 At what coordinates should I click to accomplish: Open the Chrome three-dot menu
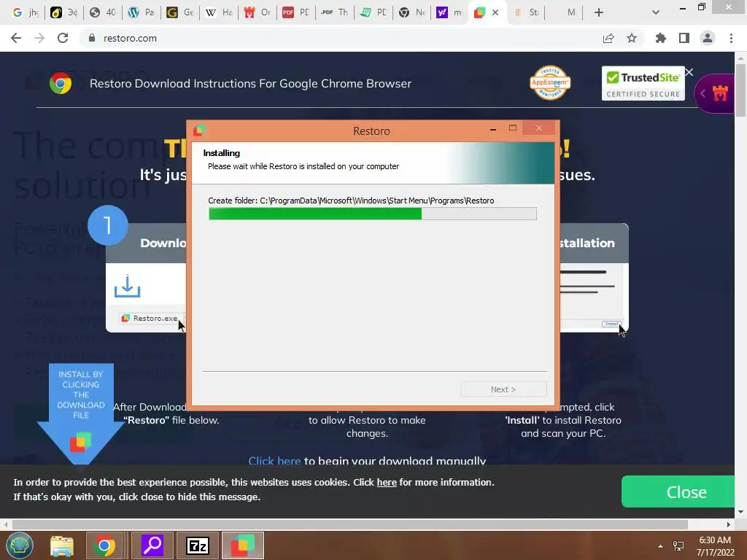pyautogui.click(x=731, y=38)
